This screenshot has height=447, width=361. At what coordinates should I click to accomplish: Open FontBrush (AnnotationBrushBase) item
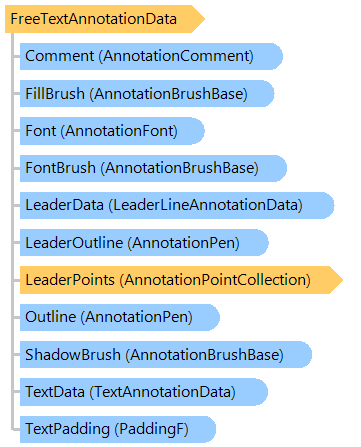pos(153,168)
